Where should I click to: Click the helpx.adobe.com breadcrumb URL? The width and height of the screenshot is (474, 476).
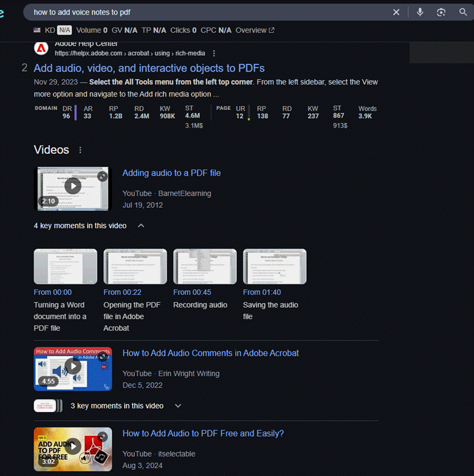(130, 53)
